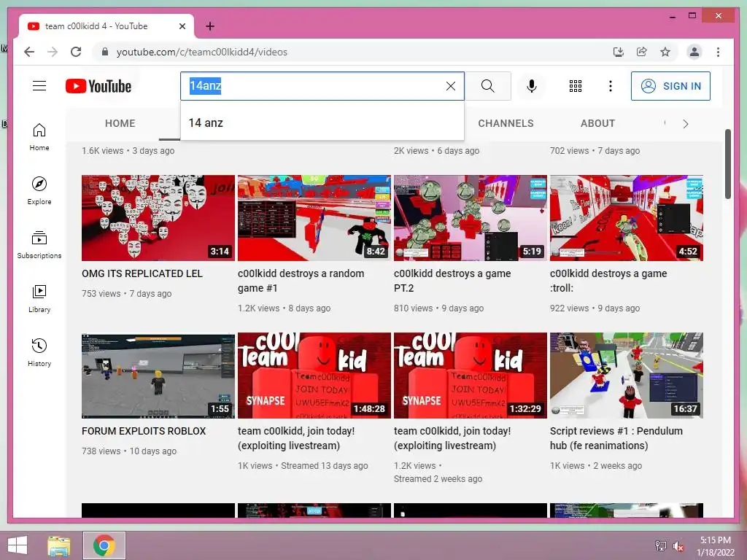The image size is (747, 560).
Task: Click the network tray icon
Action: (660, 546)
